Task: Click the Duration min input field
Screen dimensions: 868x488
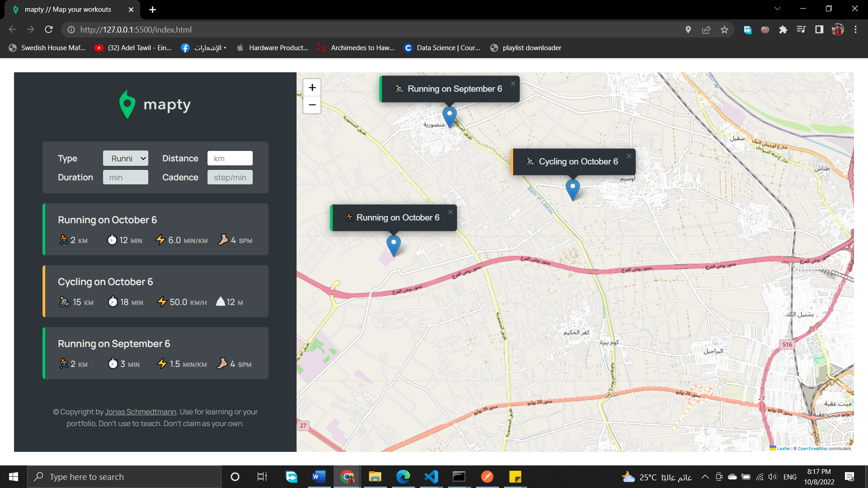Action: pos(125,177)
